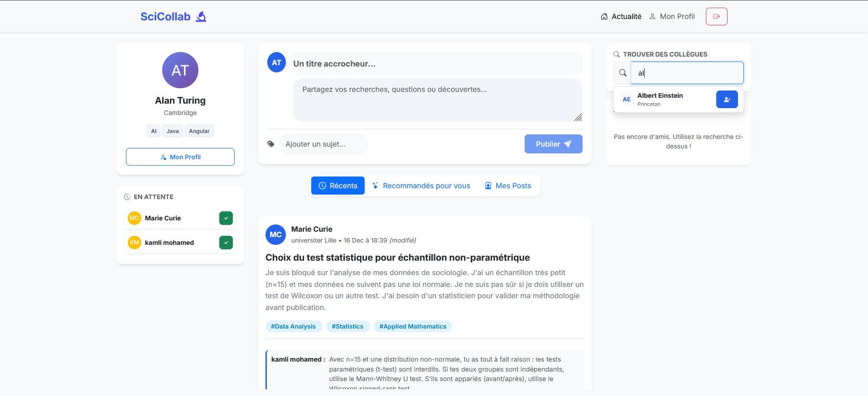868x396 pixels.
Task: Switch to the Récents tab
Action: 338,186
